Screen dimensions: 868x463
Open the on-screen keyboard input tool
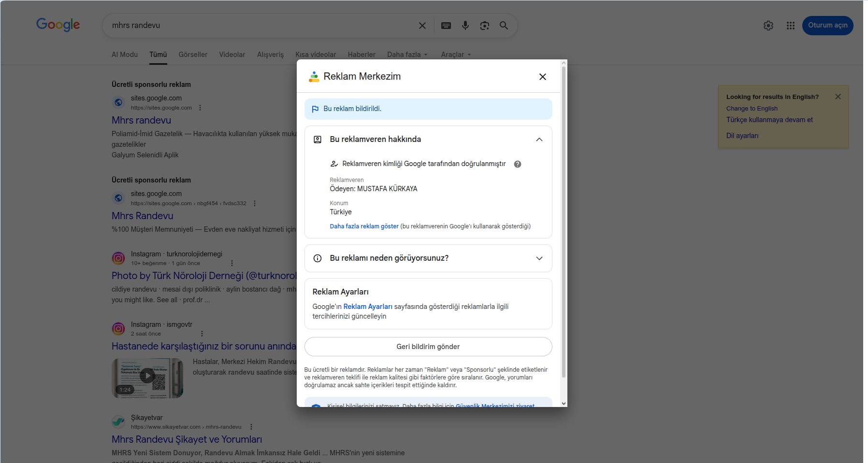pos(446,26)
